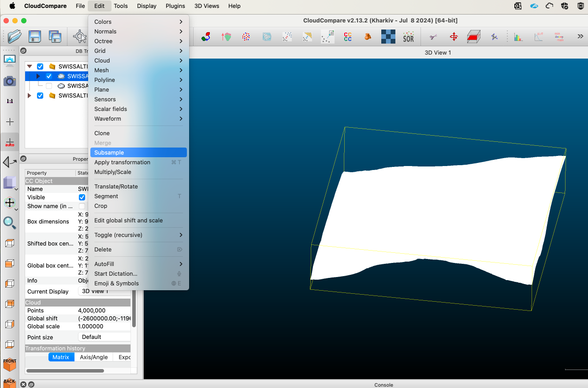Click the camera settings icon in sidebar
Screen dimensions: 588x388
click(9, 81)
